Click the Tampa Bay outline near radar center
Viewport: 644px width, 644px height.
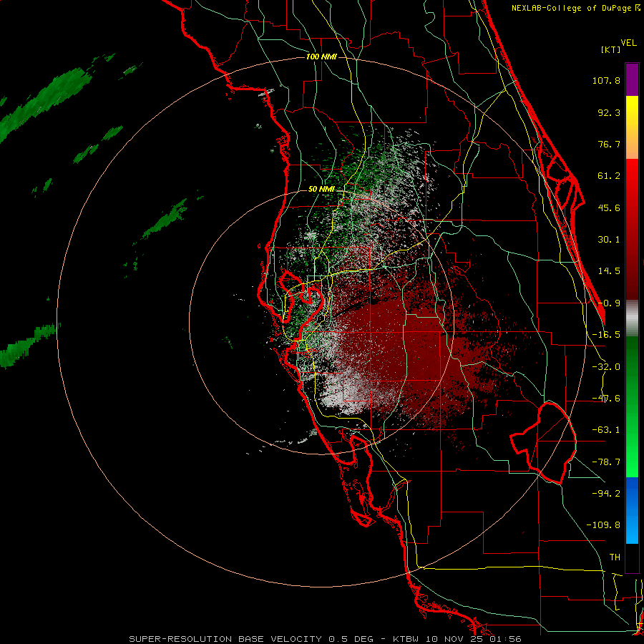[302, 306]
